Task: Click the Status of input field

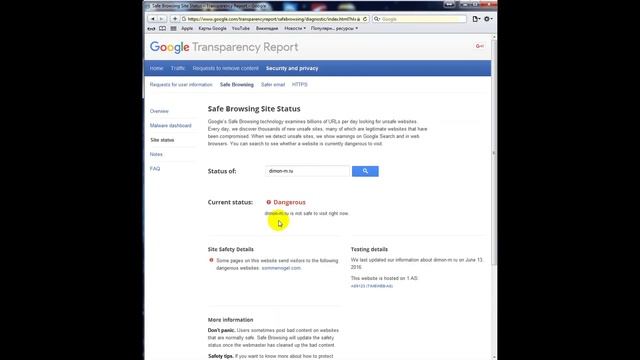Action: coord(307,171)
